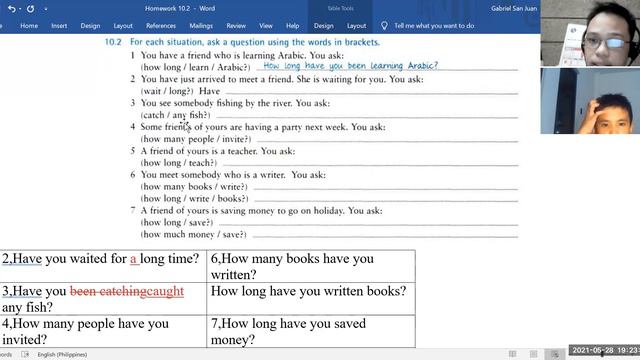Click 'How many people have you invited?' cell
Image resolution: width=640 pixels, height=360 pixels.
click(103, 331)
